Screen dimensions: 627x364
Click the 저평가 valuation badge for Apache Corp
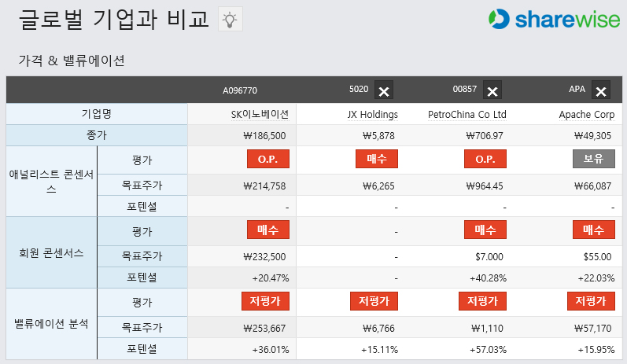coord(591,301)
